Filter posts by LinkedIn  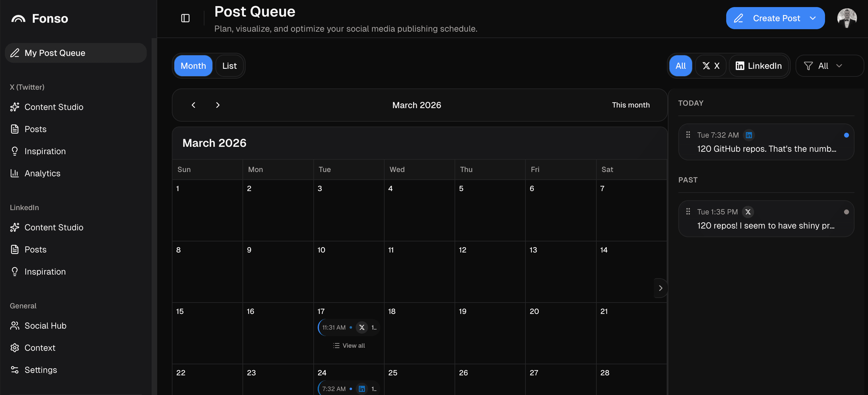point(759,66)
